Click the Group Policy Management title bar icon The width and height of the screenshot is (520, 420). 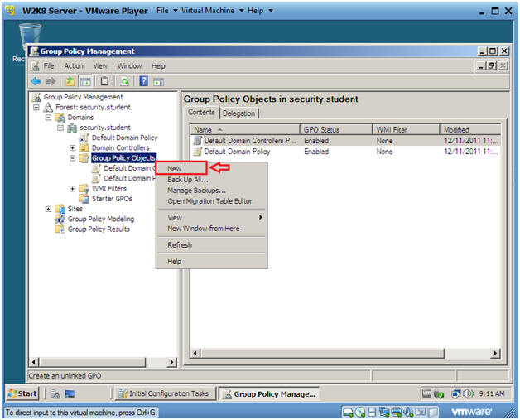click(33, 51)
